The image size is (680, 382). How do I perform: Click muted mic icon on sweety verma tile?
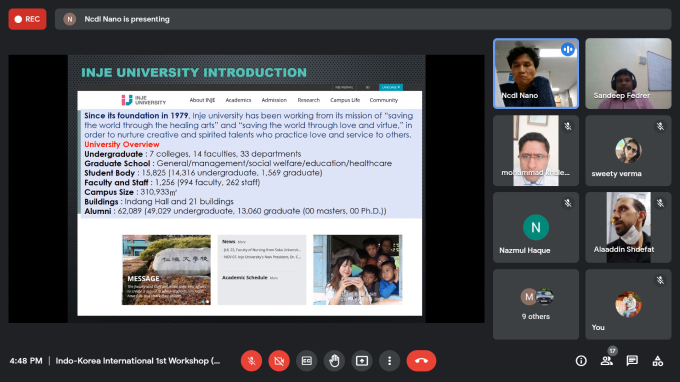(660, 126)
